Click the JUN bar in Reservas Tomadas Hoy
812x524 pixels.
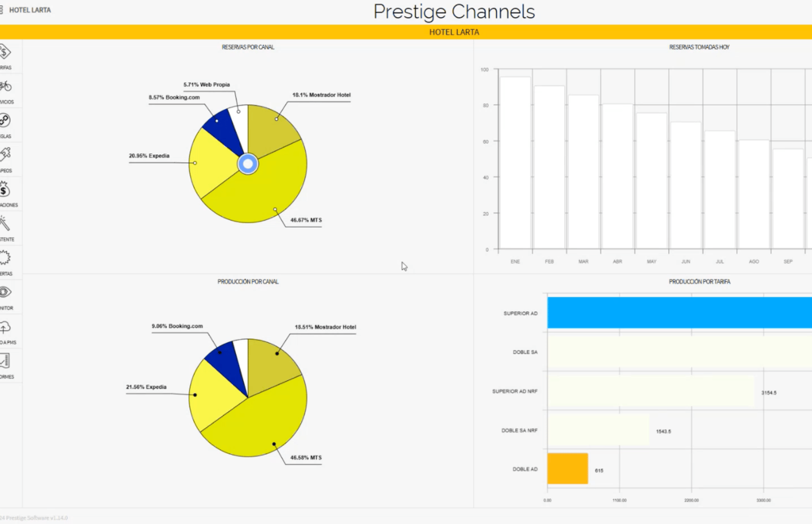(x=686, y=186)
